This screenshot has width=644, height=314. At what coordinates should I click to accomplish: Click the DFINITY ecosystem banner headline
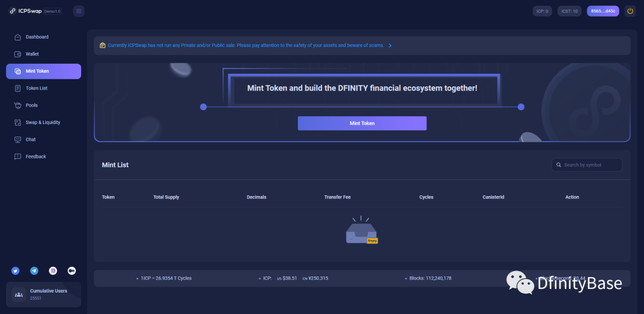pyautogui.click(x=363, y=88)
